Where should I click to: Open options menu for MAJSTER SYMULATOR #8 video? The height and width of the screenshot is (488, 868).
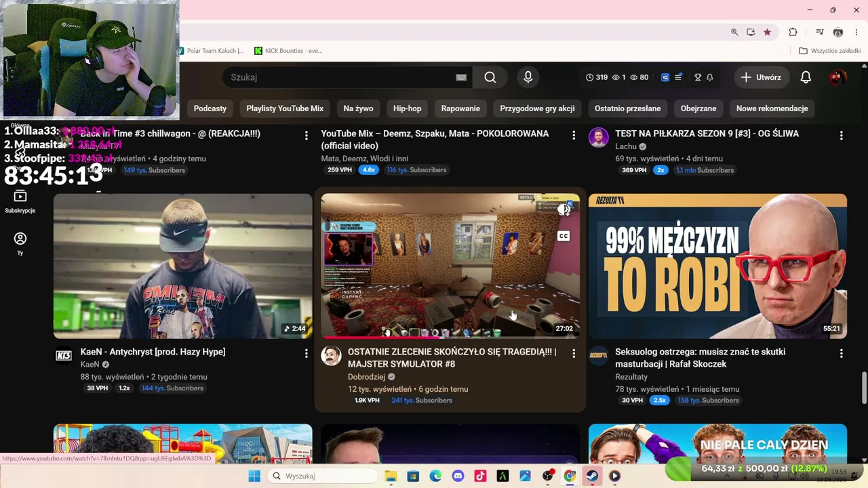(x=574, y=354)
